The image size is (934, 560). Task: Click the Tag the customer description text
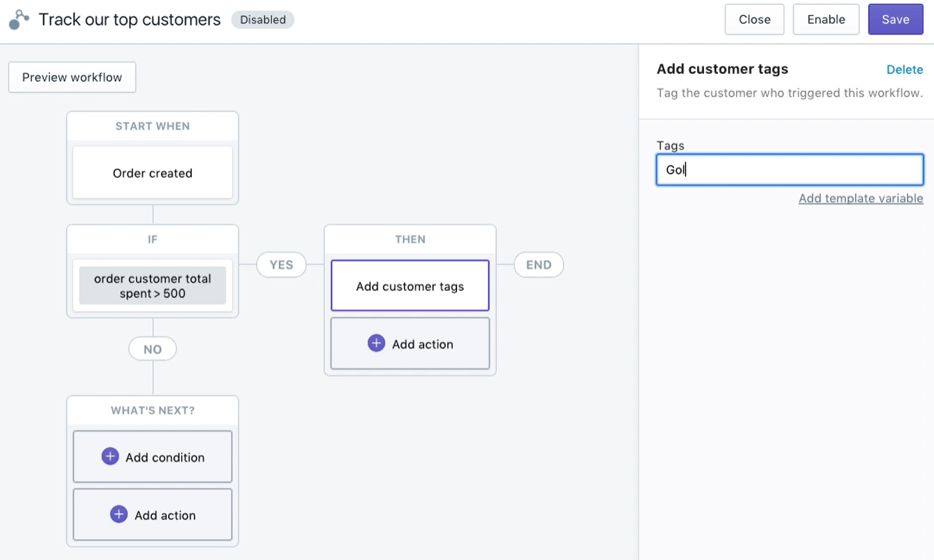point(790,93)
